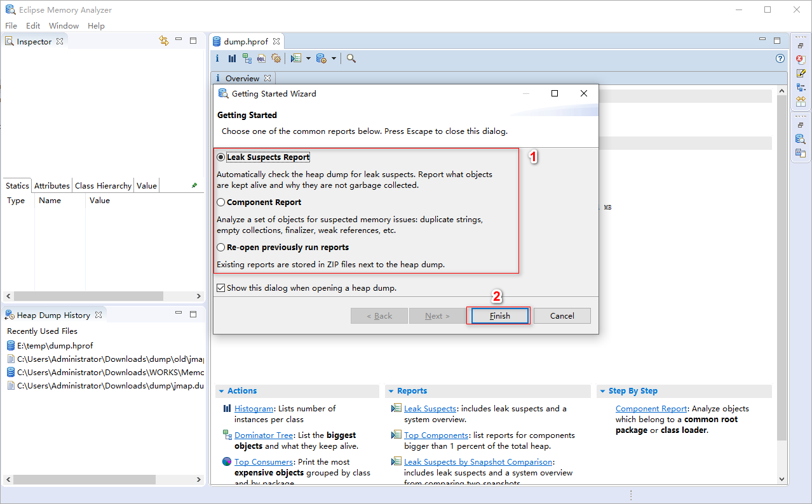Close the Inspector view tab
The width and height of the screenshot is (812, 504).
point(60,41)
